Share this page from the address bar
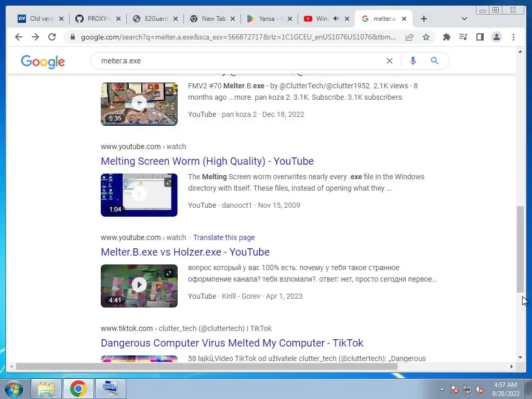Image resolution: width=532 pixels, height=399 pixels. point(409,37)
